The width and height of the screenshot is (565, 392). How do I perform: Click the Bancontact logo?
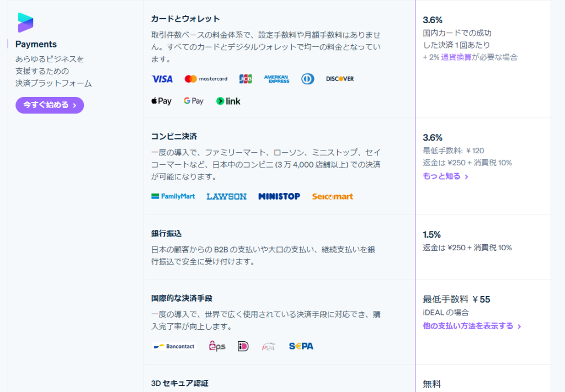tap(174, 346)
